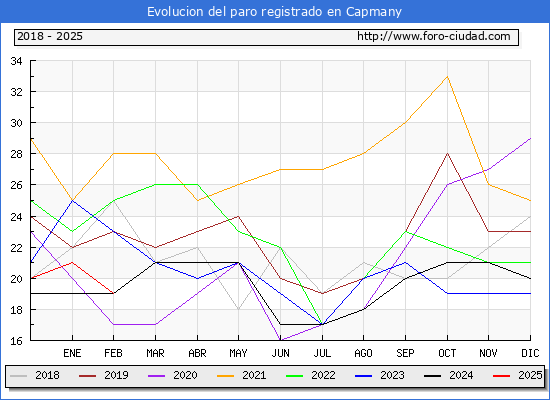Click the blue 2023 peak at ENE
This screenshot has height=400, width=550.
(x=72, y=200)
